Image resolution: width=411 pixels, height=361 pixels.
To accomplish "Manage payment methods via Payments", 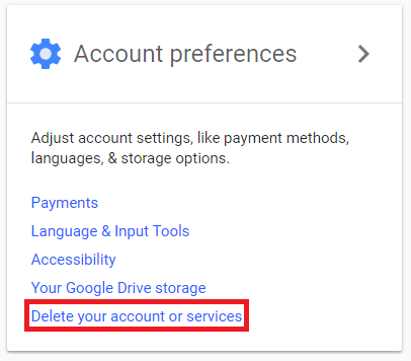I will coord(65,203).
